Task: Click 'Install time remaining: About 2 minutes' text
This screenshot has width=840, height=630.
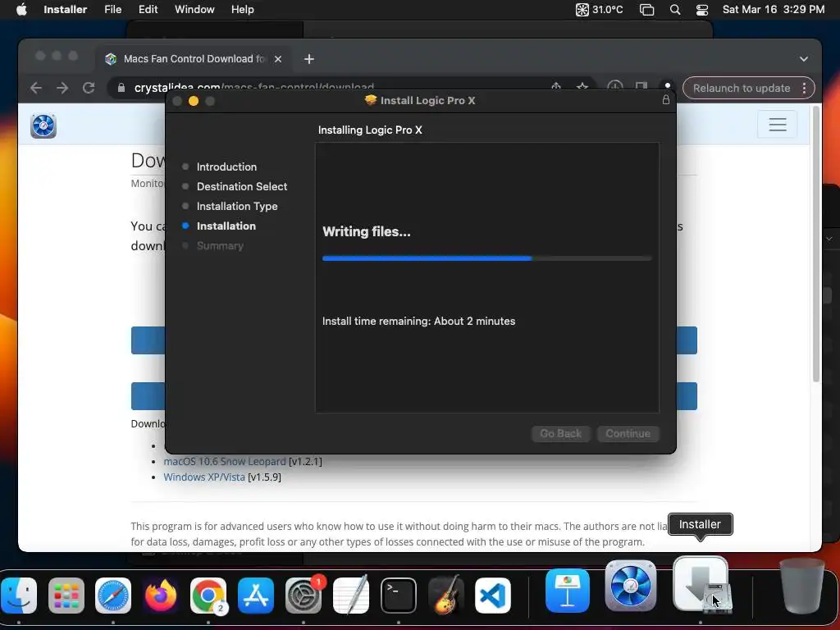Action: pos(418,321)
